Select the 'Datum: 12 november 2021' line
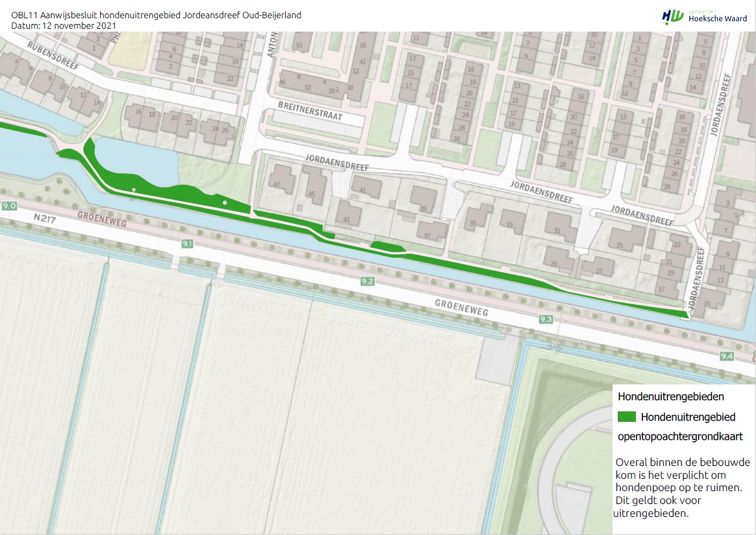 point(64,26)
